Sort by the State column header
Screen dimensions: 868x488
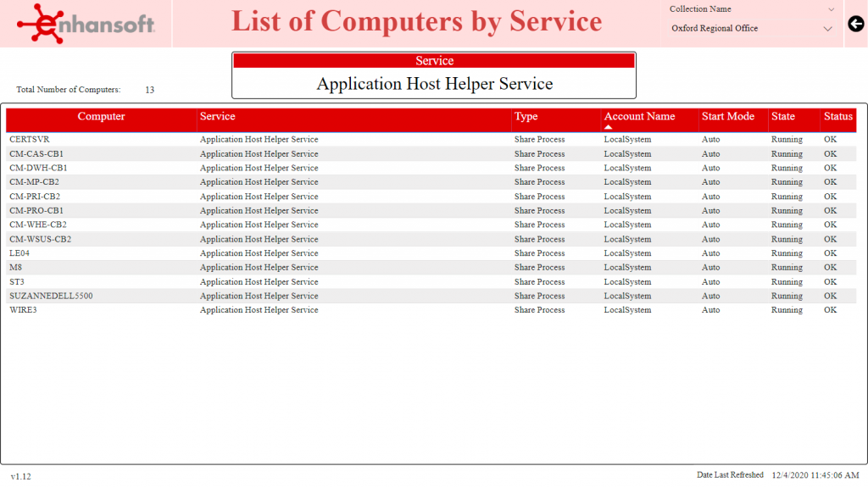tap(782, 116)
